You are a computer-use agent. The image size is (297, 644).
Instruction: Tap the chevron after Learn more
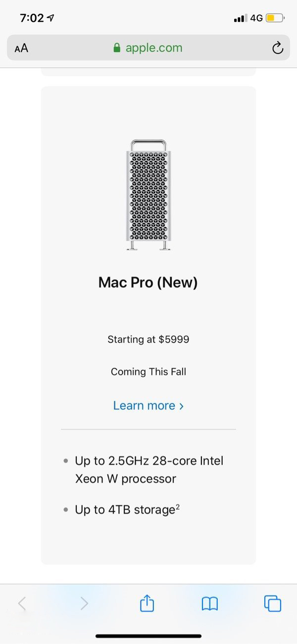[182, 406]
